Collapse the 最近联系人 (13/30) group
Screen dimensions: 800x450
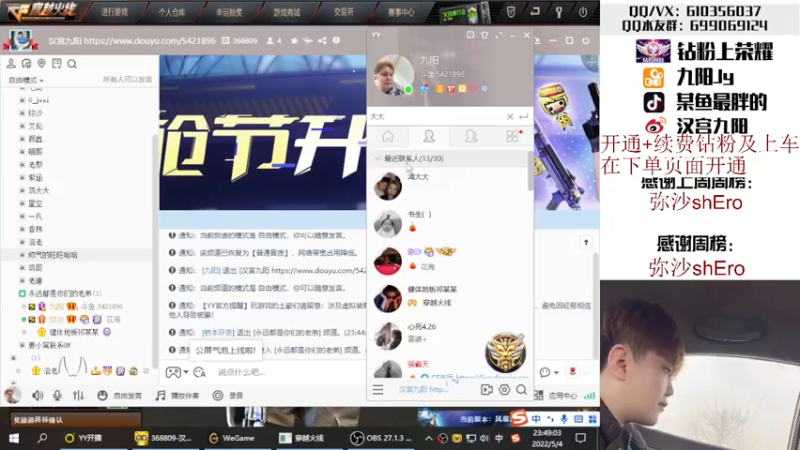[378, 159]
